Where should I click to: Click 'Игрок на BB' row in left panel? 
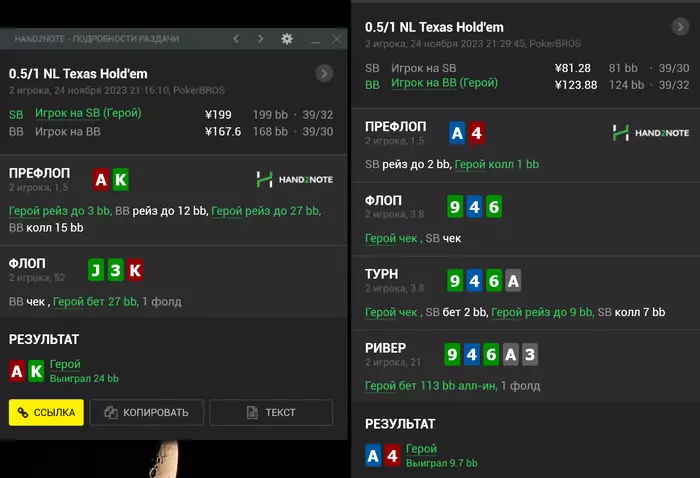[171, 132]
